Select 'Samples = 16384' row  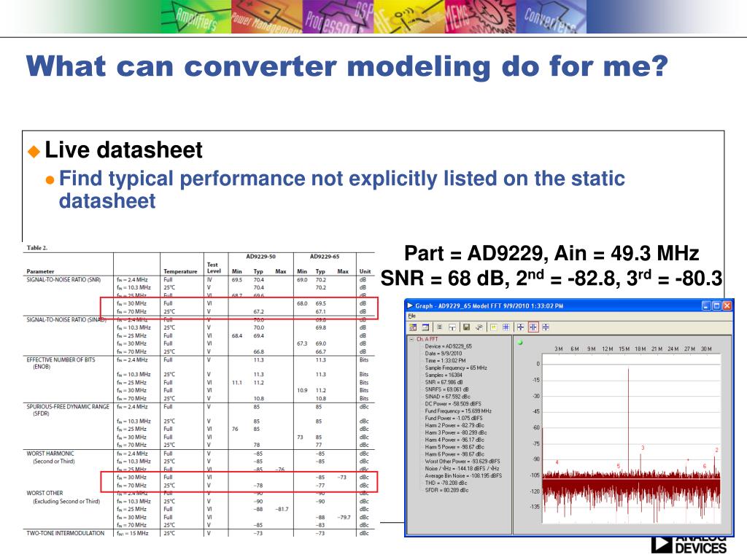click(444, 375)
